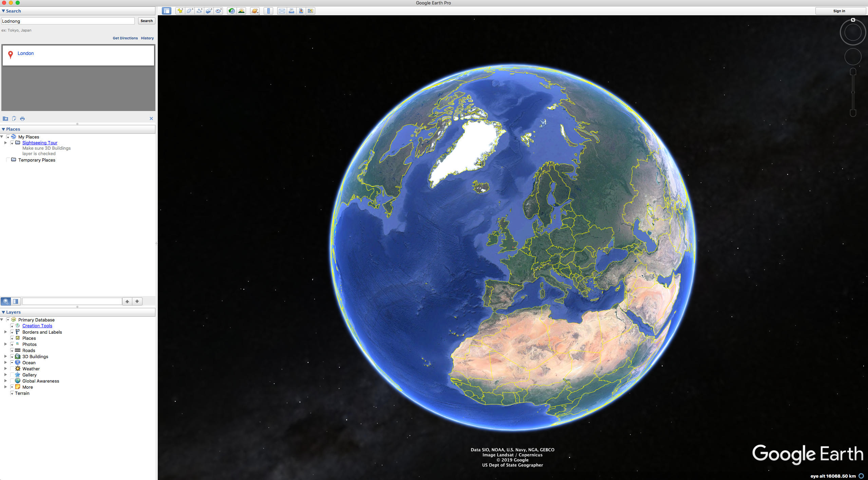This screenshot has height=480, width=868.
Task: Disable the Roads layer checkbox
Action: [12, 351]
